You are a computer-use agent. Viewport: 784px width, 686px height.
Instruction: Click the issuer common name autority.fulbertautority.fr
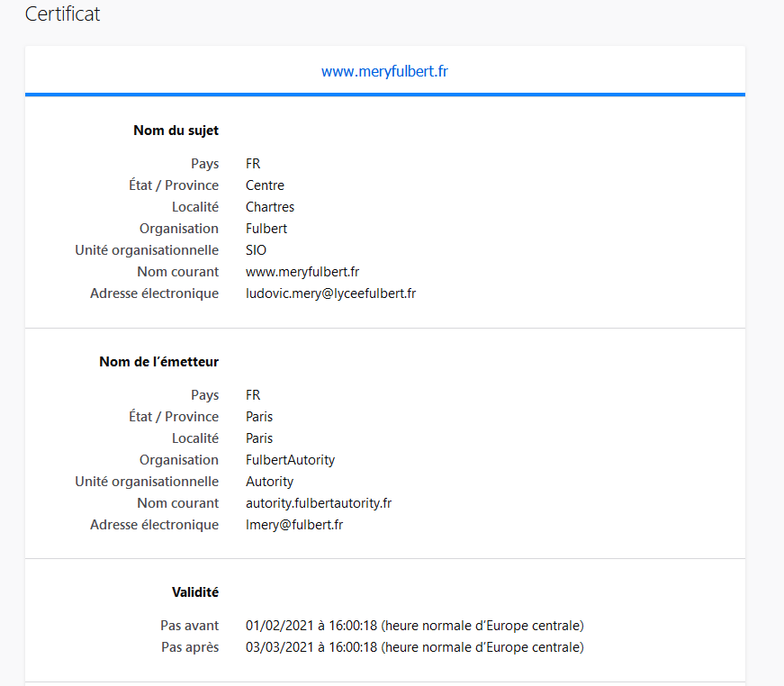(x=319, y=503)
